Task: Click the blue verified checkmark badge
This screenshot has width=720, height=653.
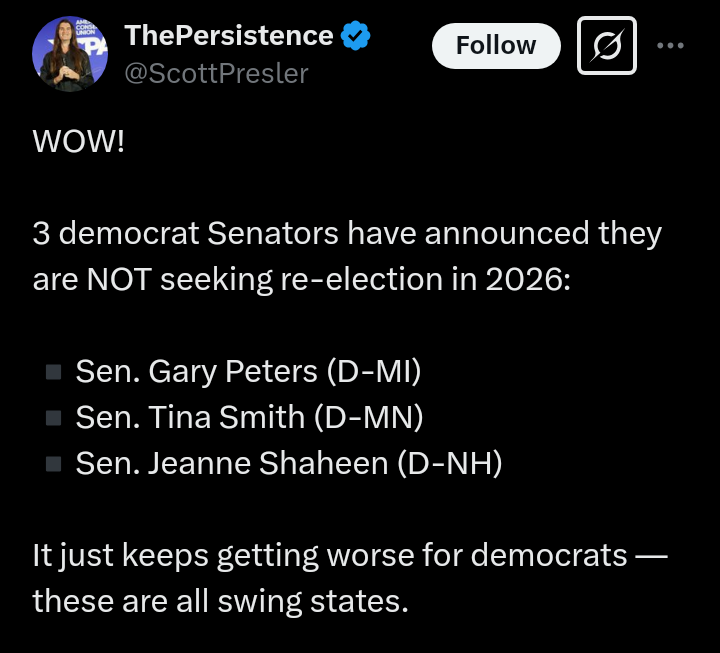Action: (x=355, y=35)
